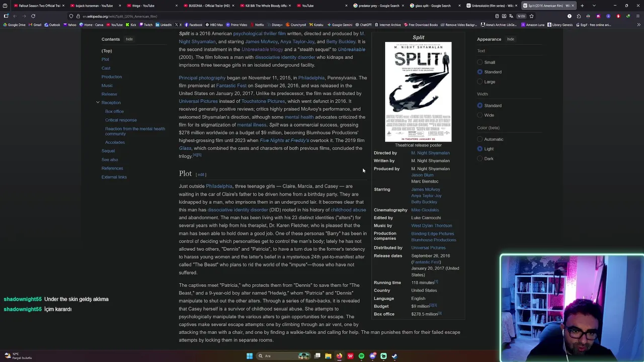Click the Windows taskbar search box

point(283,356)
